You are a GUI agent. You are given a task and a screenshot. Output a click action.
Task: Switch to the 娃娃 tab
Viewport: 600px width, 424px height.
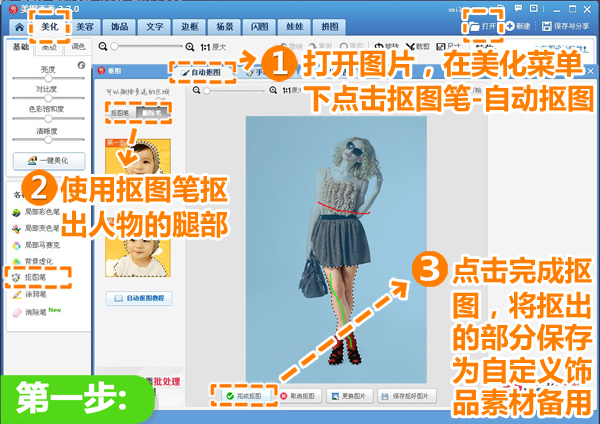coord(294,27)
